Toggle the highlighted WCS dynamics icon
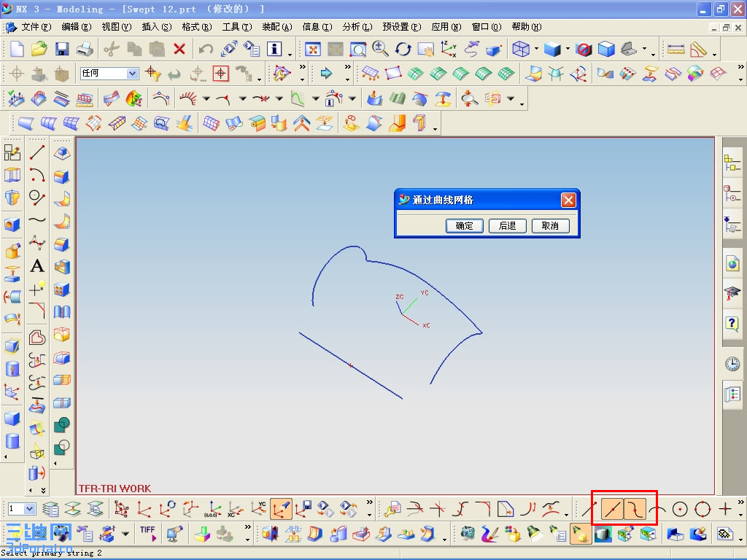747x560 pixels. [281, 509]
